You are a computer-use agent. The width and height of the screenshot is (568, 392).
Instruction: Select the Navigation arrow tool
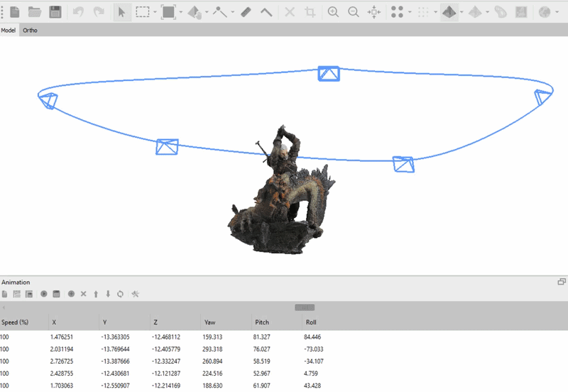tap(121, 12)
